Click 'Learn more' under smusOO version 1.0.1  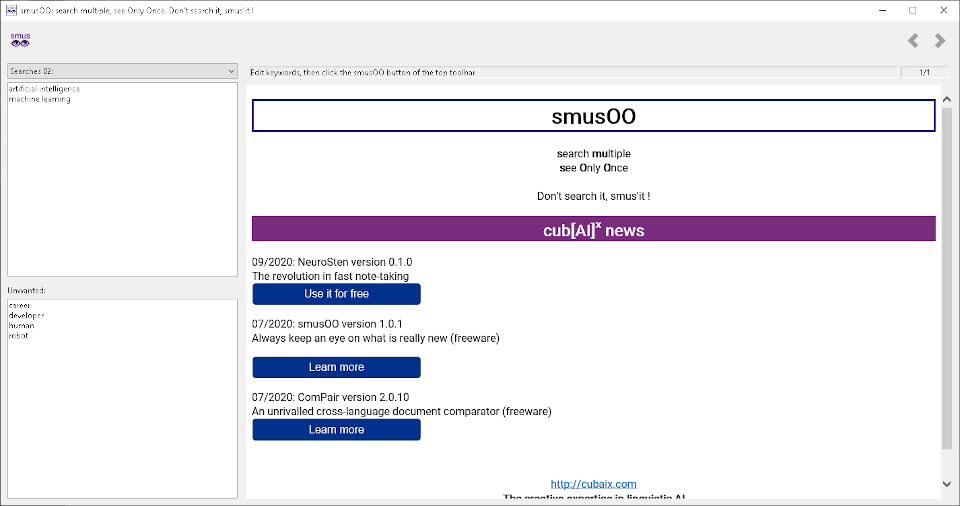tap(336, 368)
